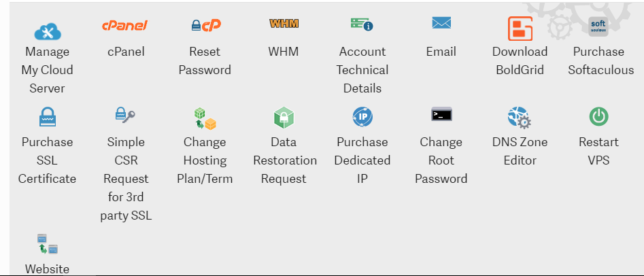The image size is (644, 276).
Task: Open the orange cPanel logo icon
Action: coord(125,26)
